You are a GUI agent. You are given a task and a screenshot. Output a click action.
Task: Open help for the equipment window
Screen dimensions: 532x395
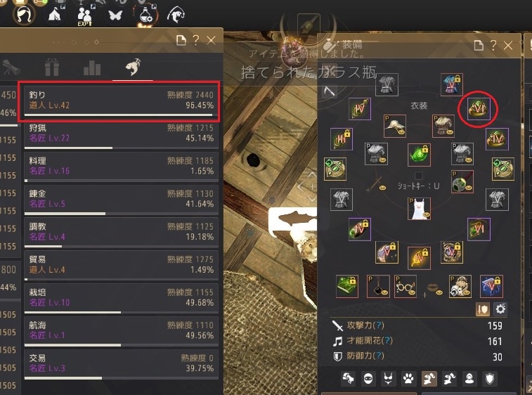coord(493,45)
